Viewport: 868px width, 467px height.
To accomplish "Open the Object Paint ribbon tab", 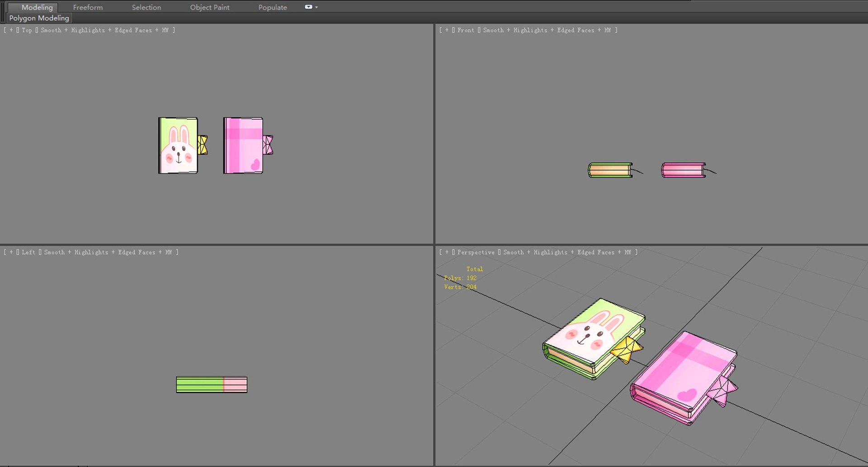I will (x=209, y=7).
